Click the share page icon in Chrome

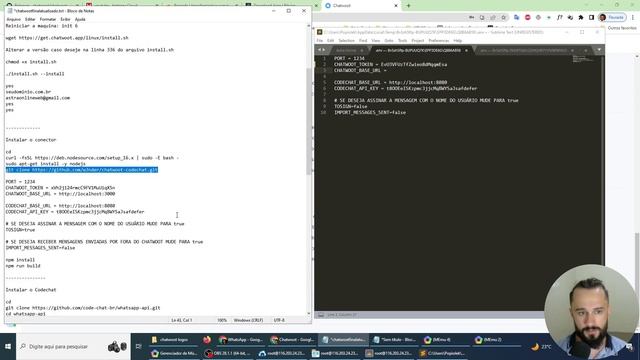[x=493, y=18]
